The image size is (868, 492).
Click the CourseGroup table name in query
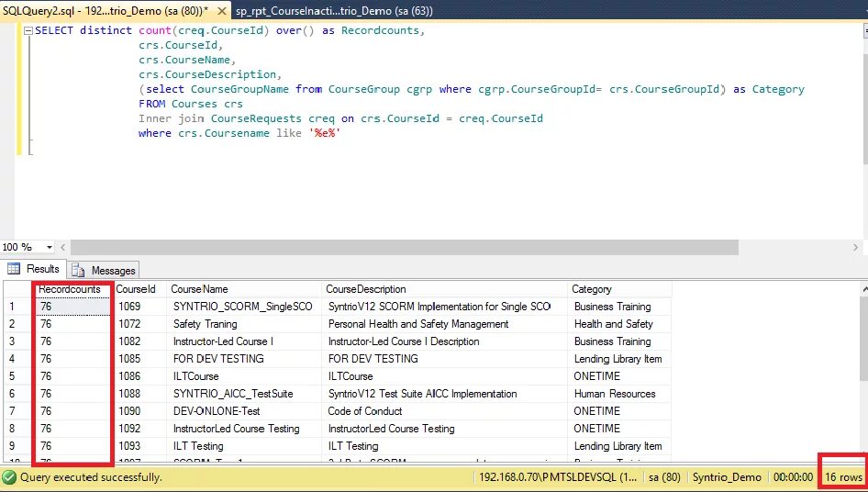(363, 89)
